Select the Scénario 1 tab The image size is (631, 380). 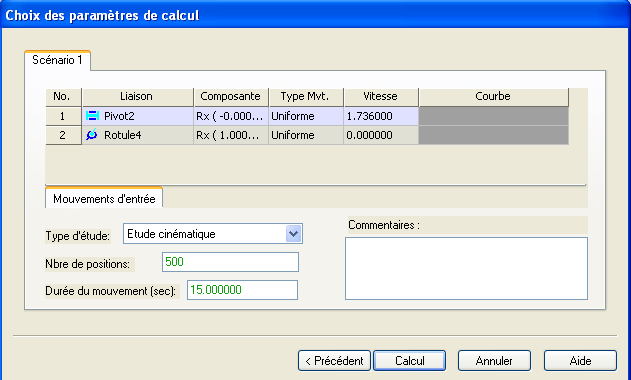(57, 60)
